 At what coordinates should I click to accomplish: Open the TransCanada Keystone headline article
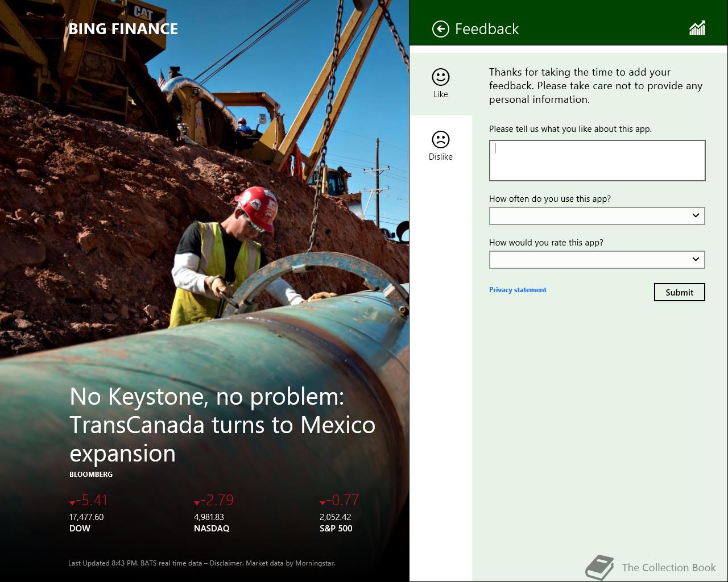222,425
